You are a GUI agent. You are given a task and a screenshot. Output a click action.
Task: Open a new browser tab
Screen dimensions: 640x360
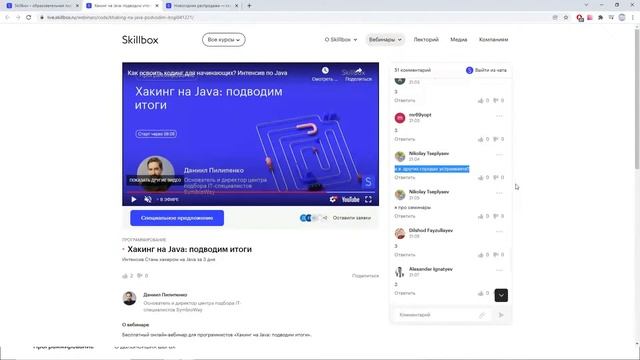click(x=249, y=6)
